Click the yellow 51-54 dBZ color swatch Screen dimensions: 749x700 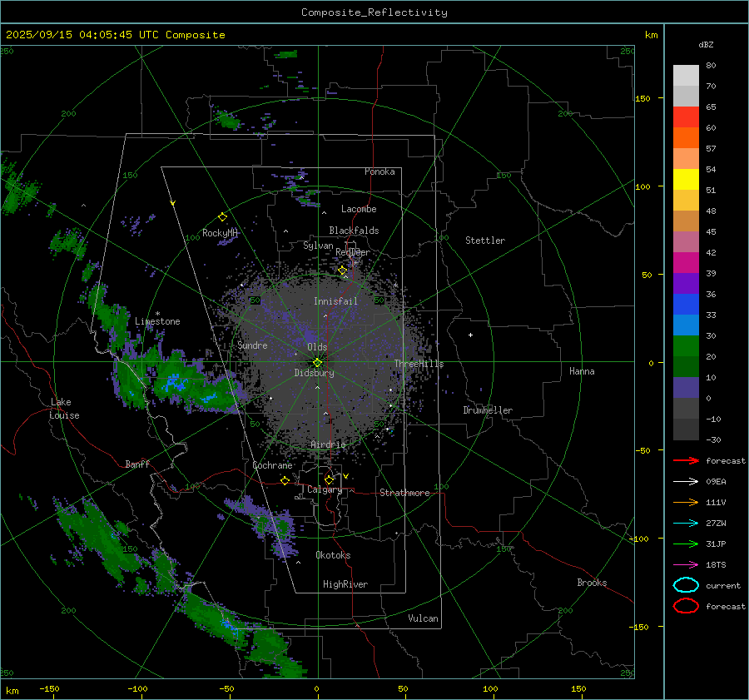click(x=686, y=180)
